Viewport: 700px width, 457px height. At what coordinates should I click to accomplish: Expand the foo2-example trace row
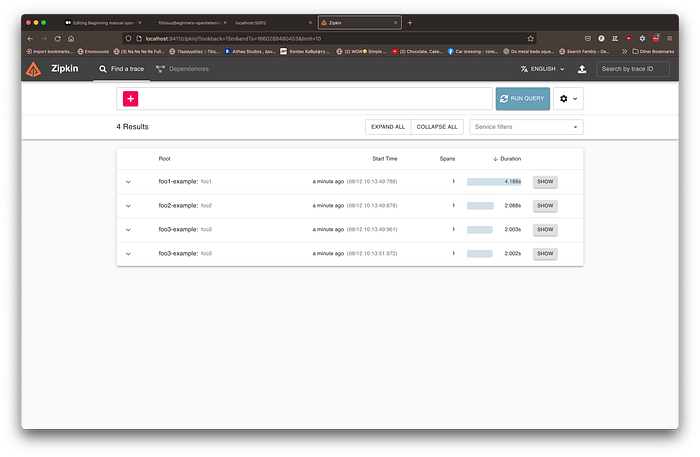[x=128, y=206]
